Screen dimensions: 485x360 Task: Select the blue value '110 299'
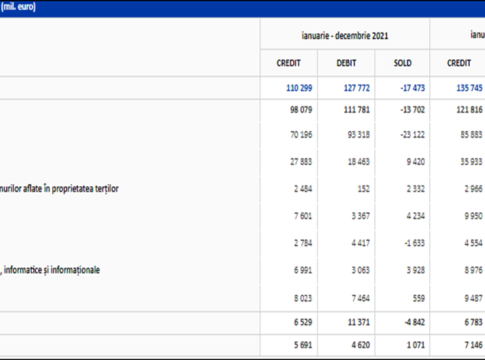point(299,88)
